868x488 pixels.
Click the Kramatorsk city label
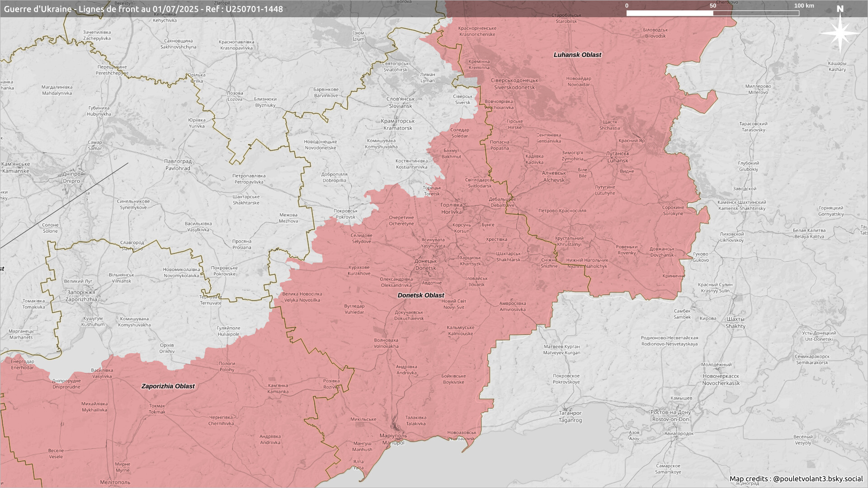tap(397, 125)
